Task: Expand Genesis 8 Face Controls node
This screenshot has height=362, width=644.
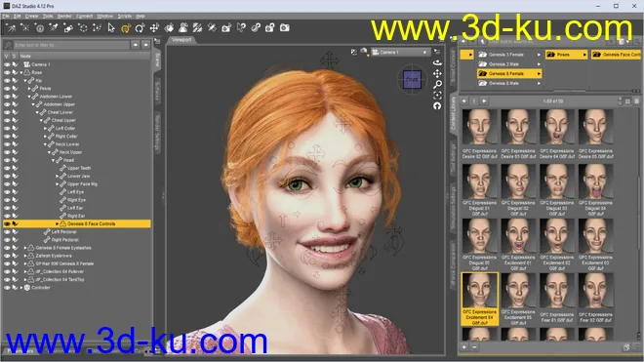Action: coord(58,224)
